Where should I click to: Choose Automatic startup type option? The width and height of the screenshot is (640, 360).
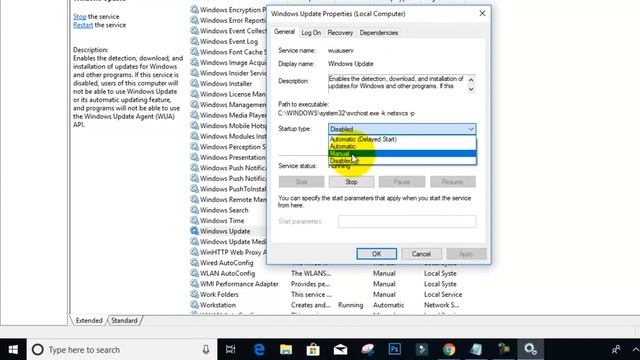point(402,146)
